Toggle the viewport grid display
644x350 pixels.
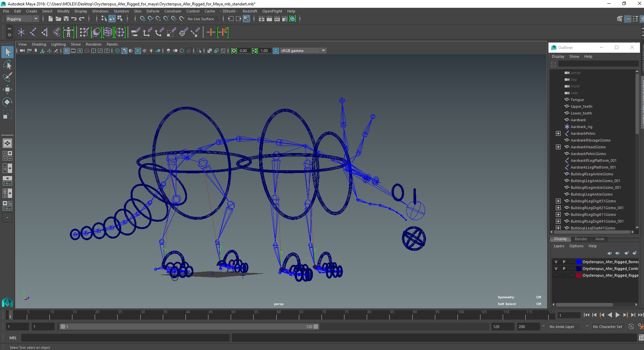[66, 51]
